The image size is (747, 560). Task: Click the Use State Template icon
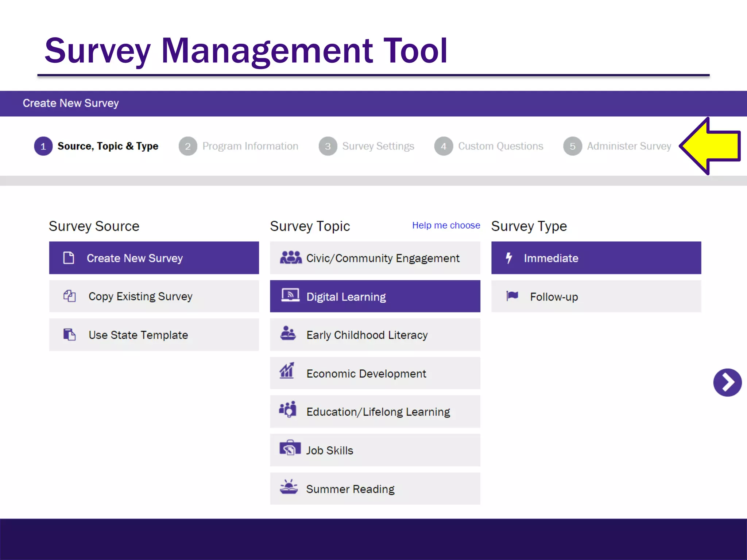pos(69,334)
